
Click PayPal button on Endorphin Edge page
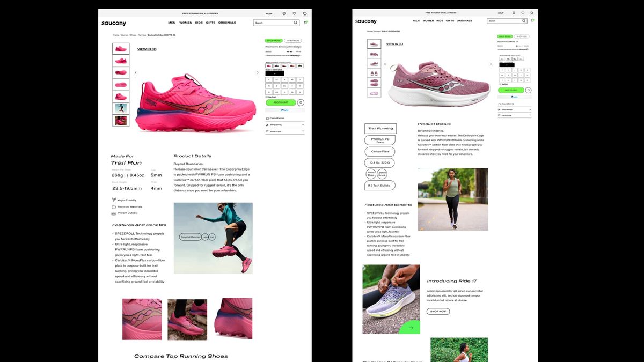point(285,110)
